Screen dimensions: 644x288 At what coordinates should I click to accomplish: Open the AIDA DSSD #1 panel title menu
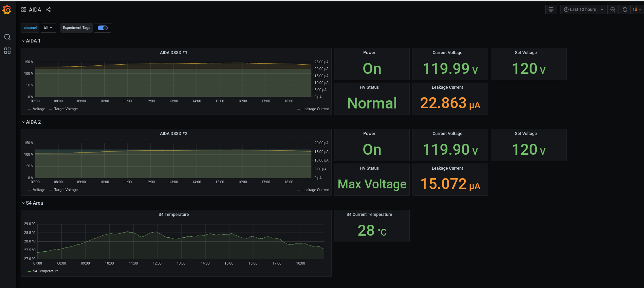tap(173, 53)
